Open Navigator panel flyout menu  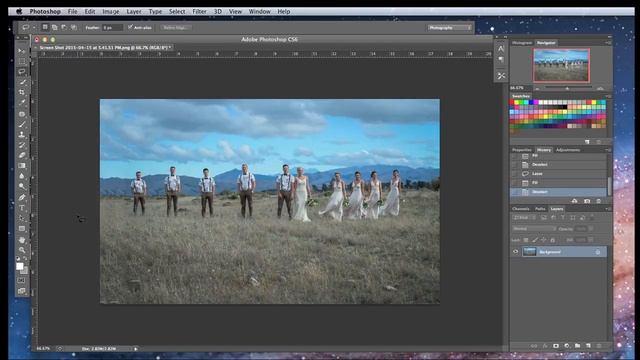608,42
